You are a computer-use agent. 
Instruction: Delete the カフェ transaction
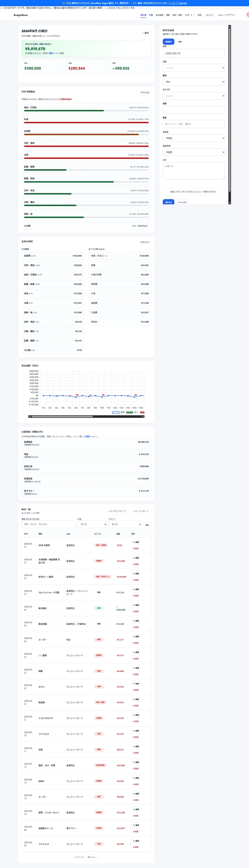click(136, 690)
